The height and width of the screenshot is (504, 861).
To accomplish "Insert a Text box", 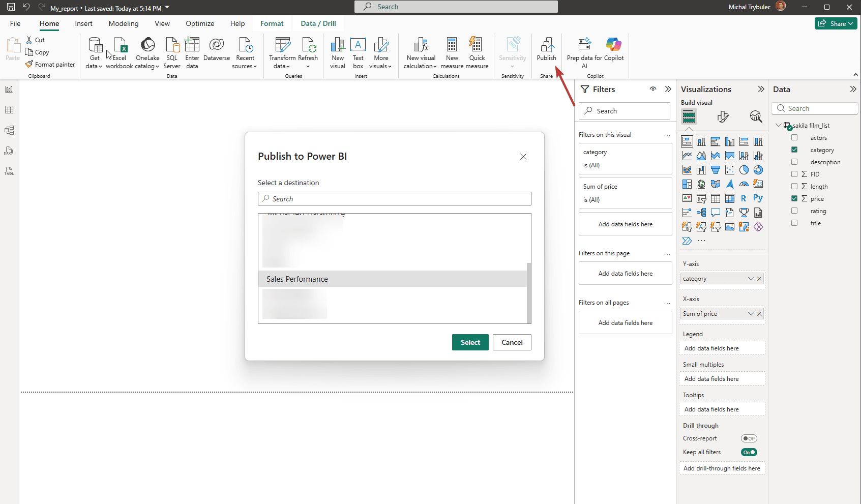I will click(358, 52).
